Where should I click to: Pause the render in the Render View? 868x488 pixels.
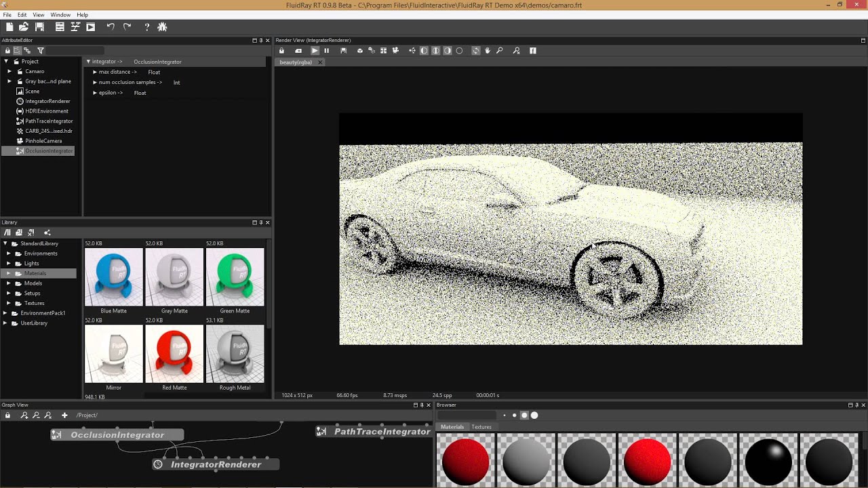(x=326, y=51)
